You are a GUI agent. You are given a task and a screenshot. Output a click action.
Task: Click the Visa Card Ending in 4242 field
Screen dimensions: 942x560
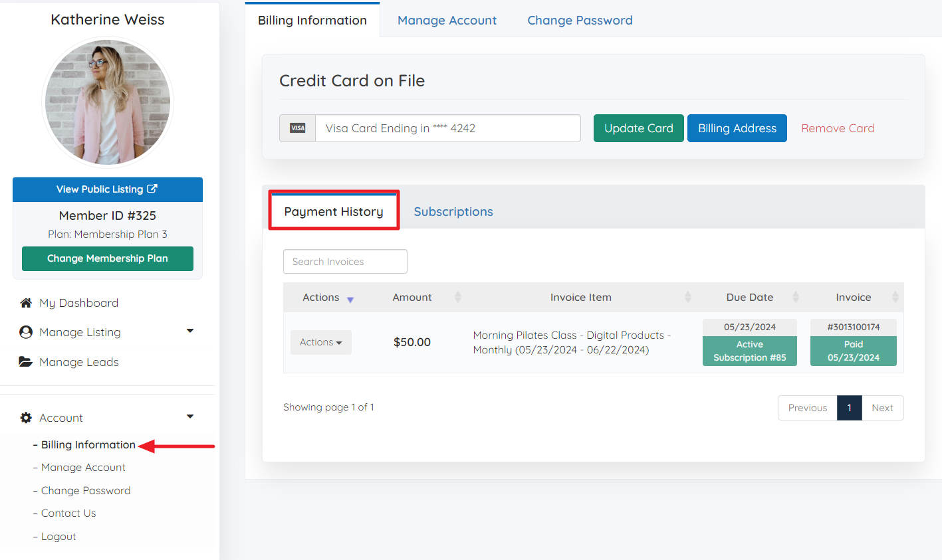(x=448, y=128)
